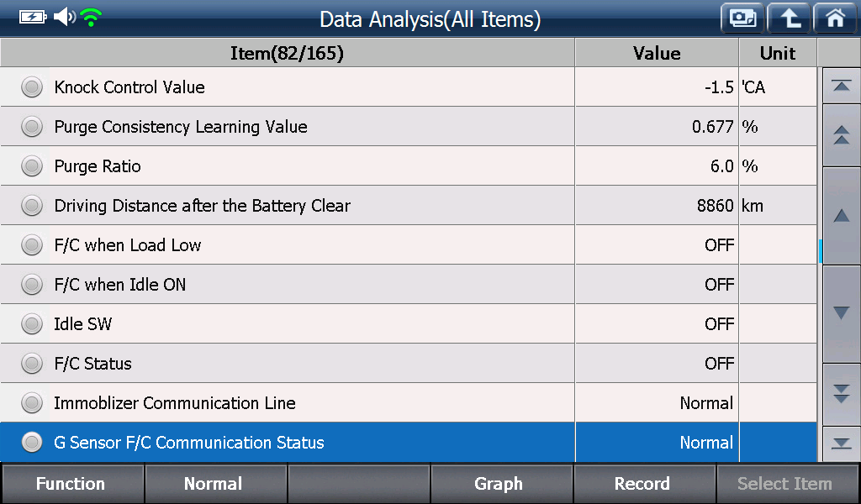Screen dimensions: 861x504
Task: Select the Immoblizer Communication Line row
Action: pyautogui.click(x=409, y=403)
